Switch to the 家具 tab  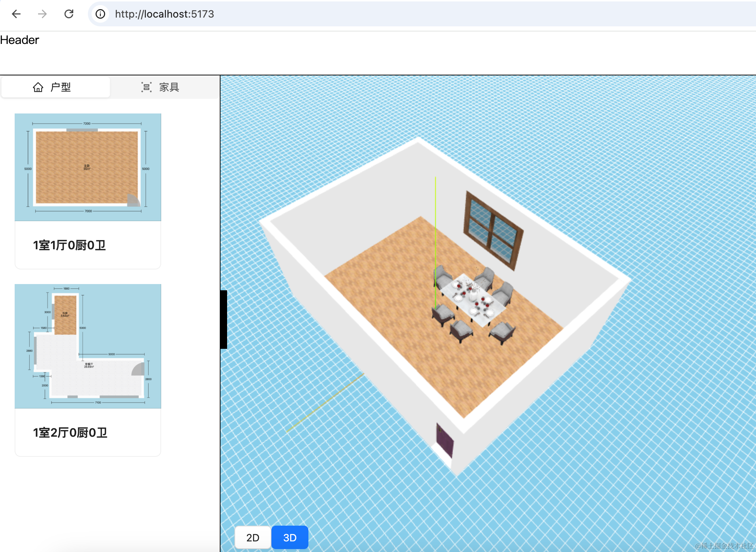point(164,87)
